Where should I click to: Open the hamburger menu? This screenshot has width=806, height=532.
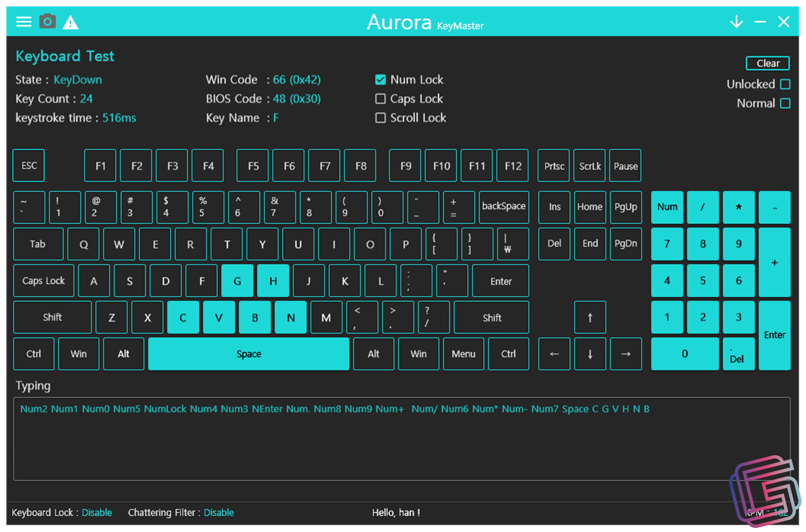(24, 22)
